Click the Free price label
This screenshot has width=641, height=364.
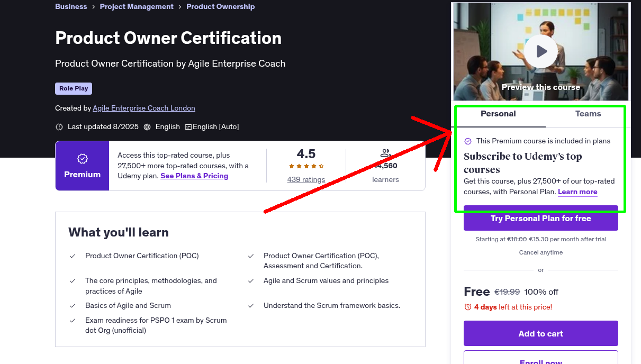tap(476, 292)
